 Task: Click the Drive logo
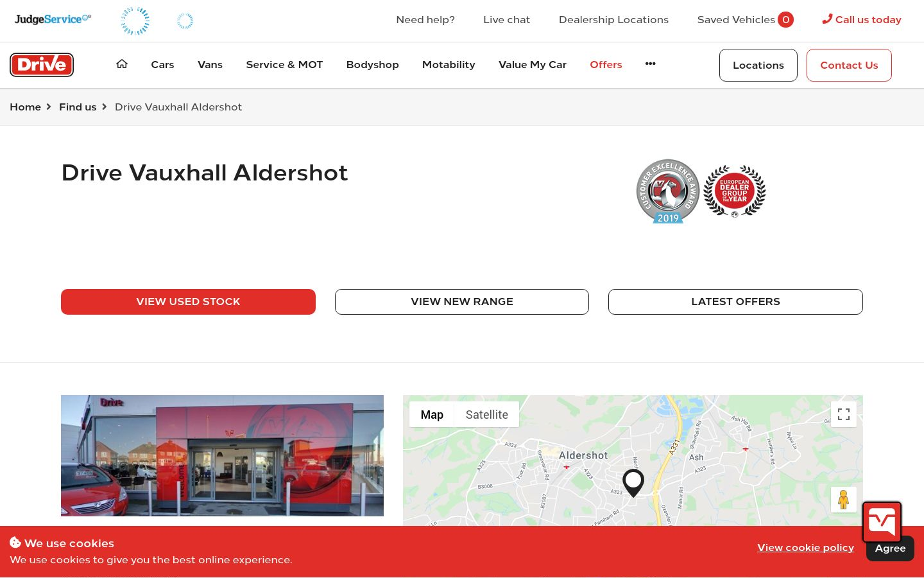42,64
